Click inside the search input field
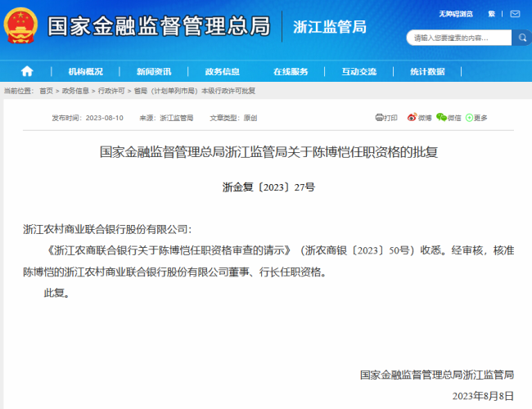This screenshot has height=409, width=532. [458, 38]
